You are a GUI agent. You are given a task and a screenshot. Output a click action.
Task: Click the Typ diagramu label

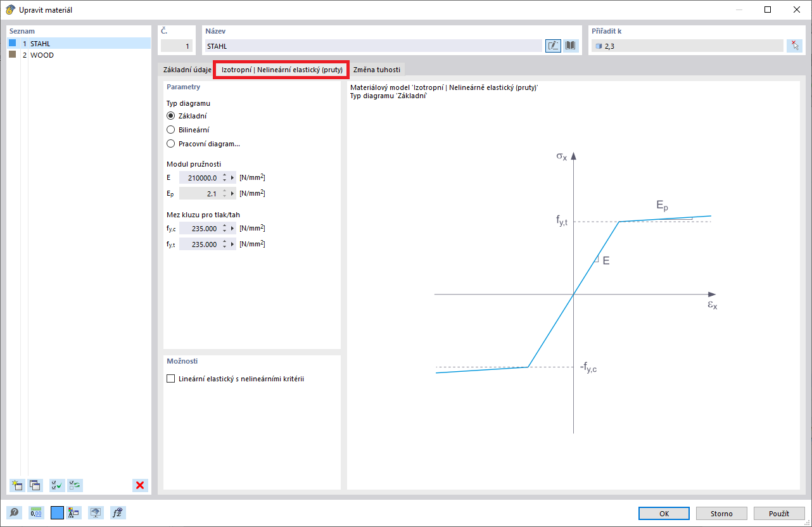click(x=188, y=103)
